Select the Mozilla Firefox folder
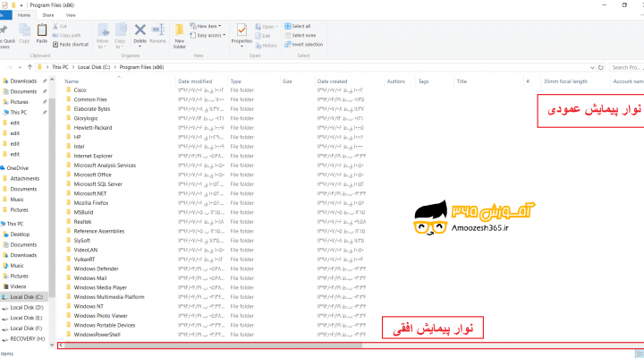Viewport: 644px width, 358px height. point(91,203)
